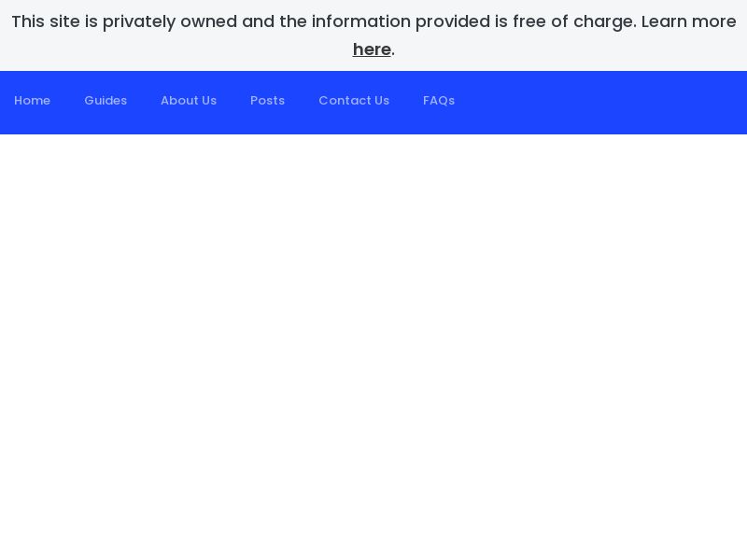
Task: Go to the About Us page
Action: click(189, 101)
